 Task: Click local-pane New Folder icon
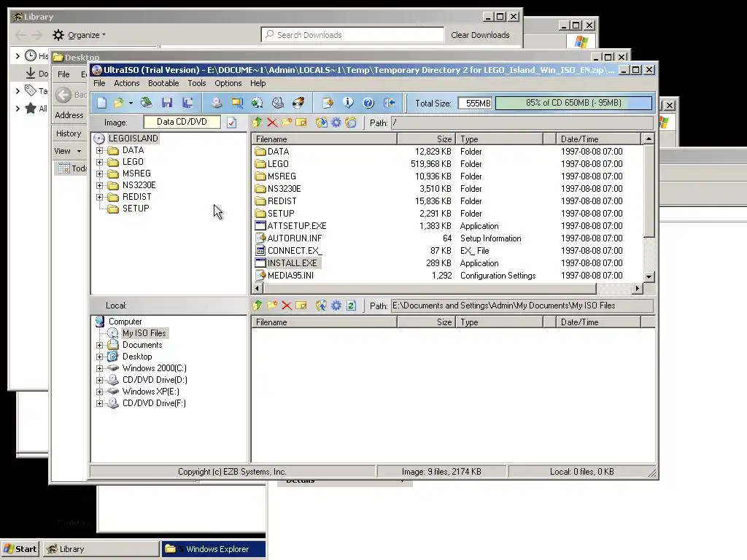[272, 306]
